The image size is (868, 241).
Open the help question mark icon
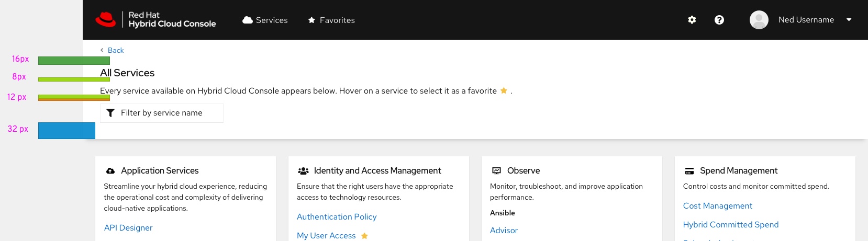[719, 20]
